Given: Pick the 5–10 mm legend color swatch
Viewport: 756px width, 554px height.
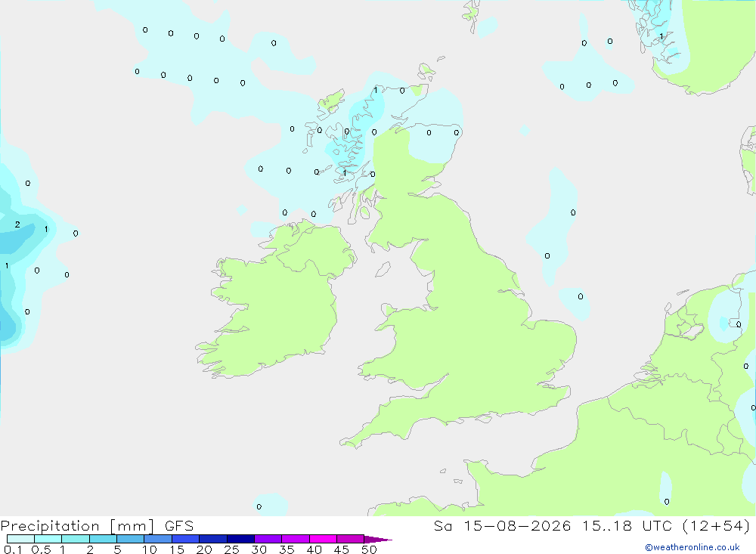Looking at the screenshot, I should pos(131,539).
